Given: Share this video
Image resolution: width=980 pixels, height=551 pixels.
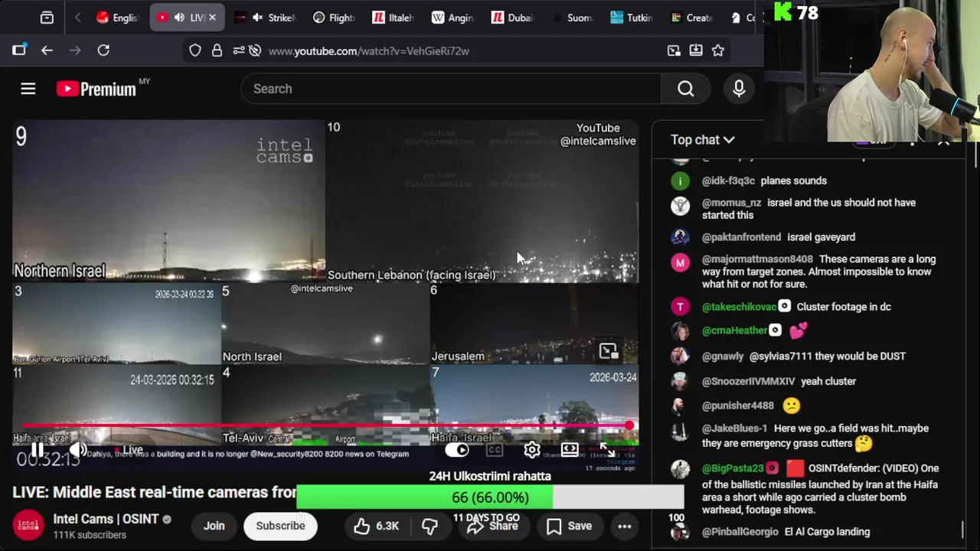Looking at the screenshot, I should tap(492, 526).
